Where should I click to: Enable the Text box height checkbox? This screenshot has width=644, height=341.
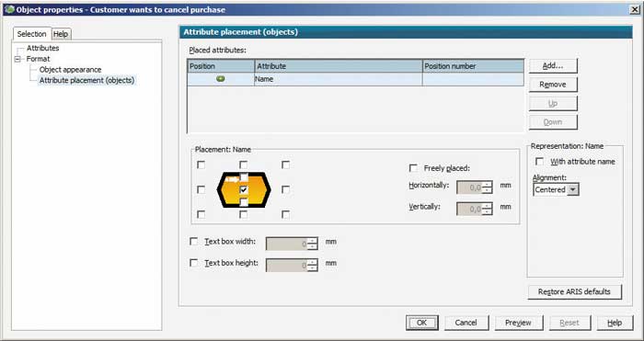point(193,263)
